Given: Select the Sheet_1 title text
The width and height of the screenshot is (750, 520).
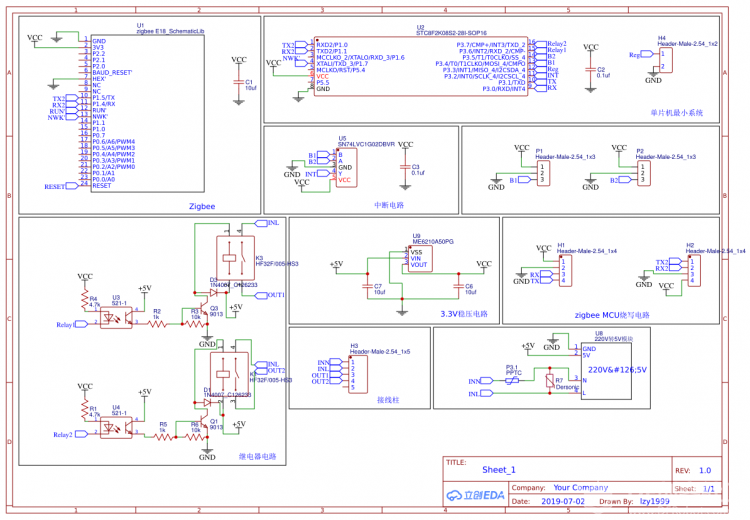Looking at the screenshot, I should (499, 470).
